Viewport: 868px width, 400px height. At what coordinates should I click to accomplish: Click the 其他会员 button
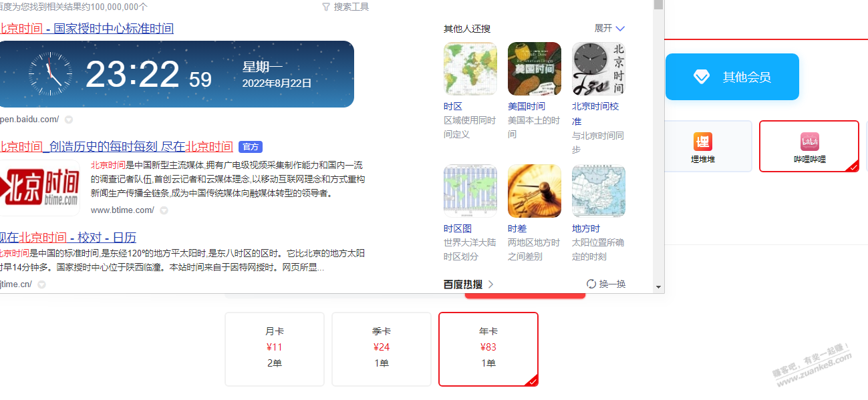732,76
